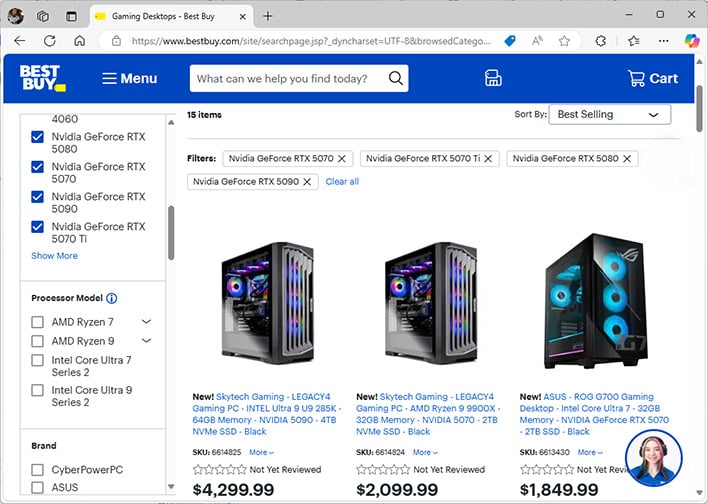Remove RTX 5090 filter chip

pyautogui.click(x=307, y=182)
